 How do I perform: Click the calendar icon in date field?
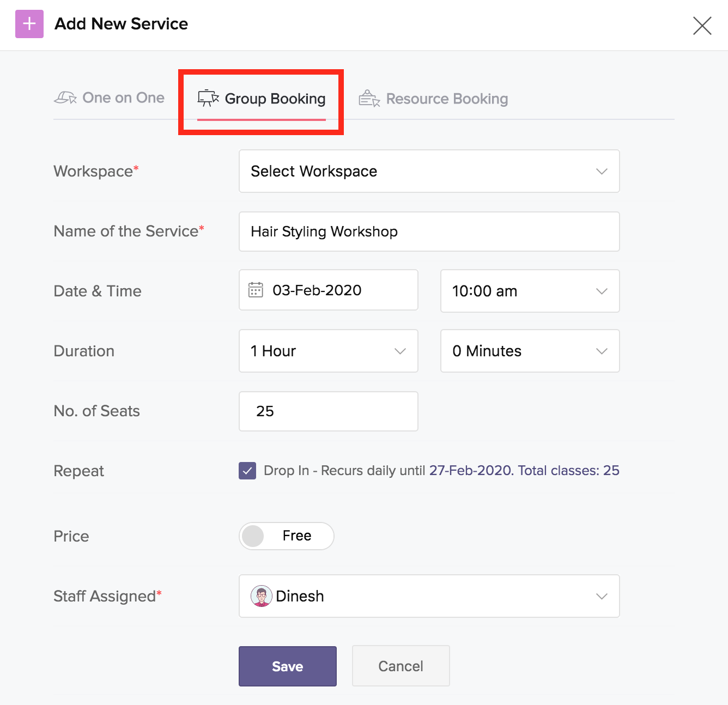point(256,290)
